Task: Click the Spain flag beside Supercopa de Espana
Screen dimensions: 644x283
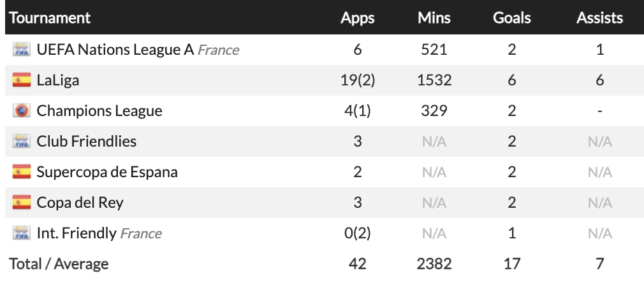Action: (x=22, y=172)
